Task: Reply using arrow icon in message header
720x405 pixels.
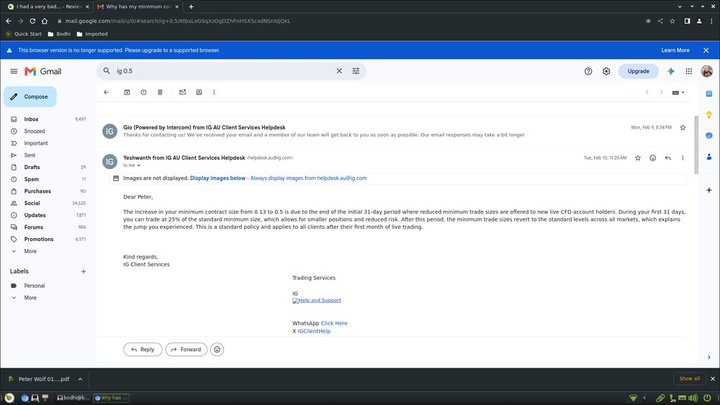Action: click(x=668, y=158)
